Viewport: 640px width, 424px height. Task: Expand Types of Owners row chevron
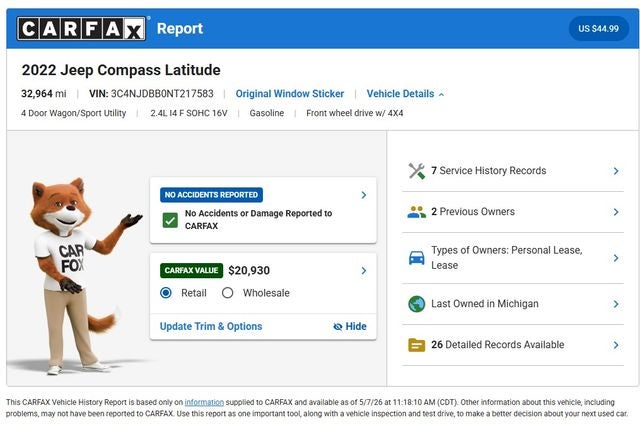pos(616,258)
